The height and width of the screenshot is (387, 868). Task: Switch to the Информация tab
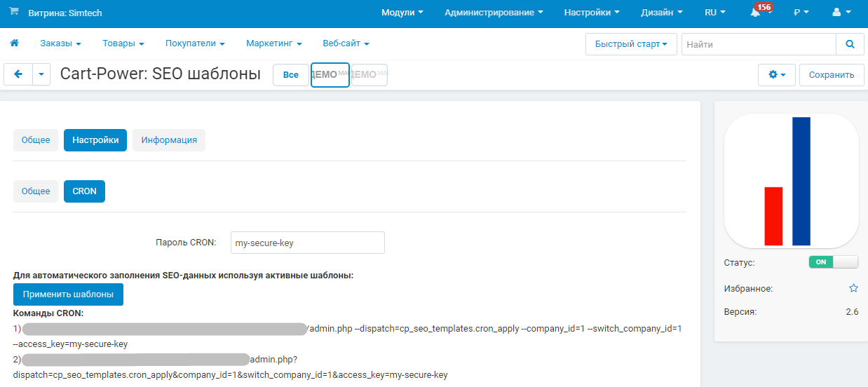[169, 140]
